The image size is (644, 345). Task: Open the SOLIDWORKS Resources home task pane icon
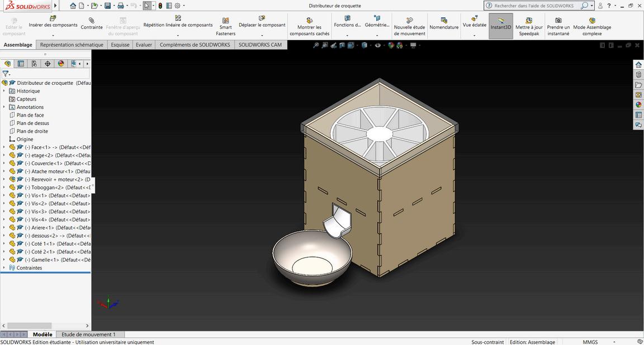pos(638,65)
